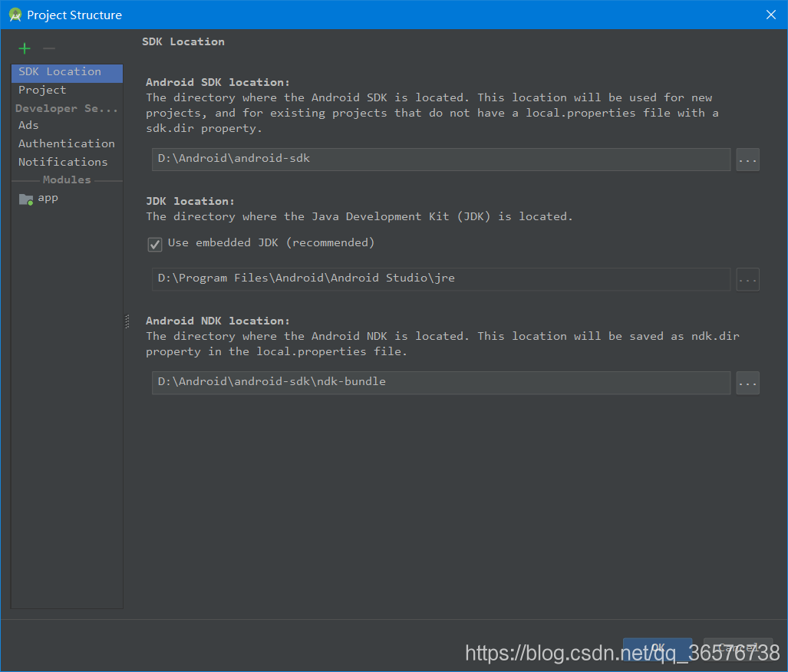Close the Project Structure dialog
Image resolution: width=788 pixels, height=672 pixels.
770,15
